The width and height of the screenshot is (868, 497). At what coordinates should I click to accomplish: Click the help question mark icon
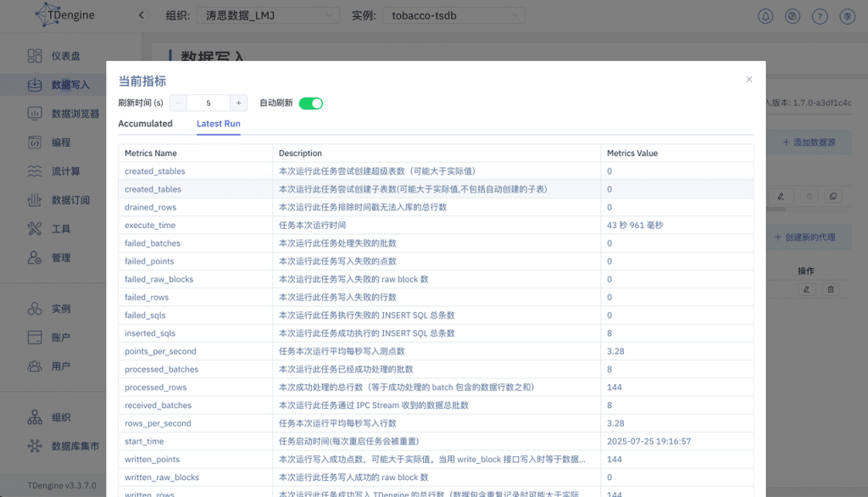pyautogui.click(x=819, y=15)
